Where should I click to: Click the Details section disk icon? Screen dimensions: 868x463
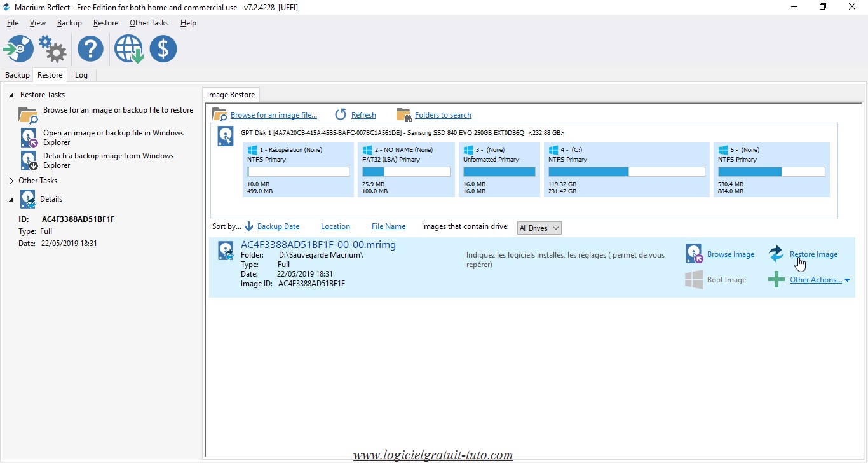click(x=28, y=199)
